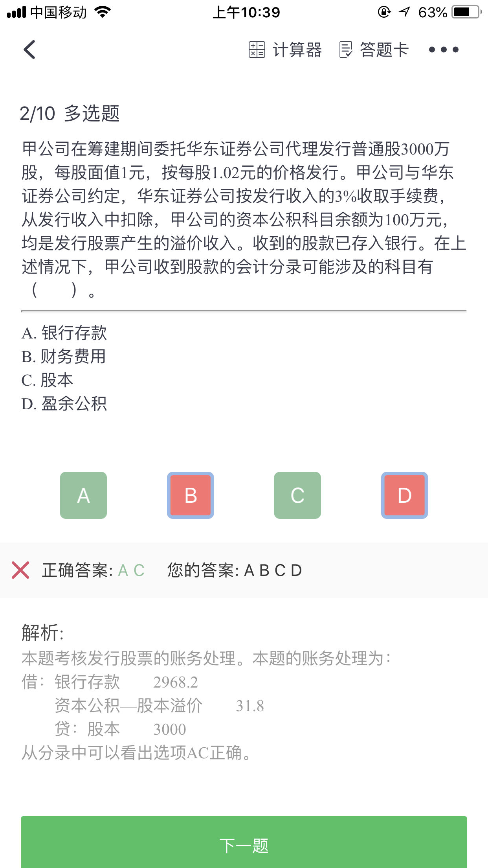Tap option text D. 盈余公积
Screen dimensions: 488x868
point(64,404)
